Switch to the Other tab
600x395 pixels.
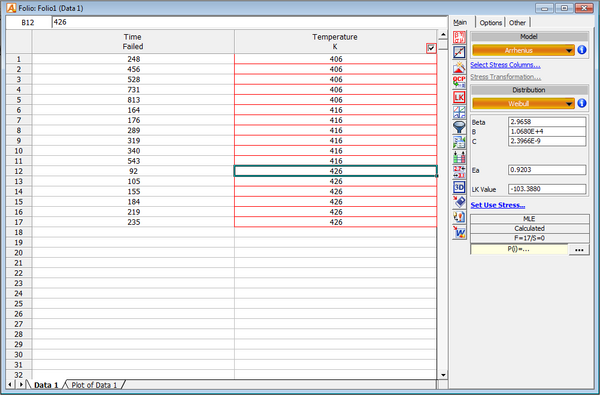pyautogui.click(x=517, y=23)
